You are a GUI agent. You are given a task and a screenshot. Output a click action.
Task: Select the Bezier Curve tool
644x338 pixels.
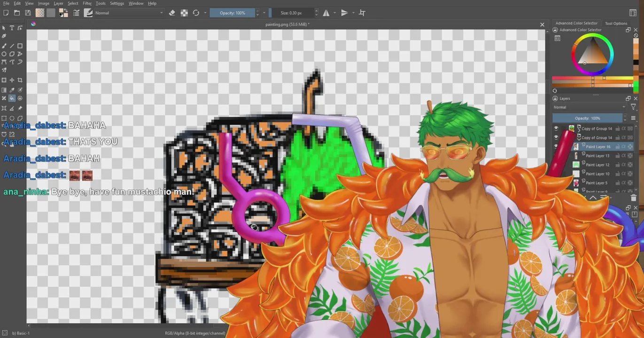[4, 62]
